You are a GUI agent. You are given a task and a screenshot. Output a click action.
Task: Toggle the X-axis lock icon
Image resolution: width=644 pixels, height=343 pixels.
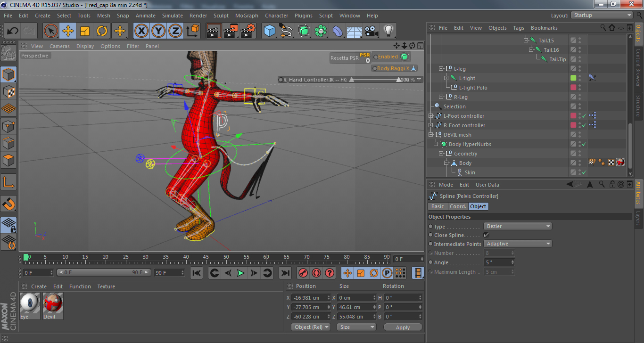point(141,31)
